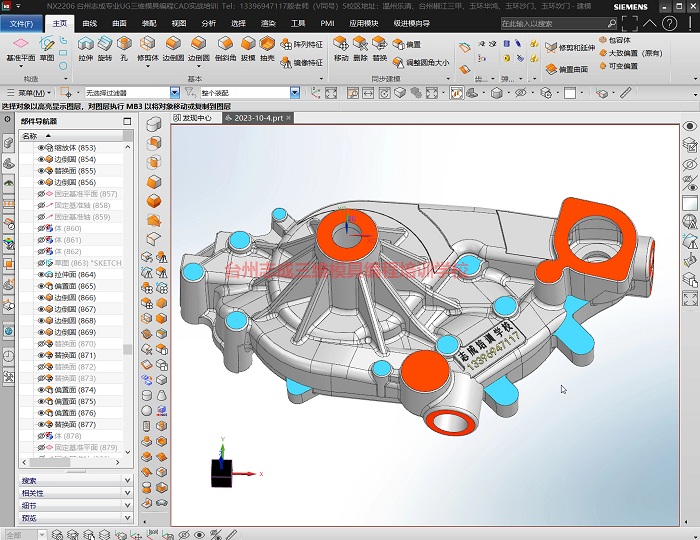Click the command search input field

pyautogui.click(x=554, y=24)
